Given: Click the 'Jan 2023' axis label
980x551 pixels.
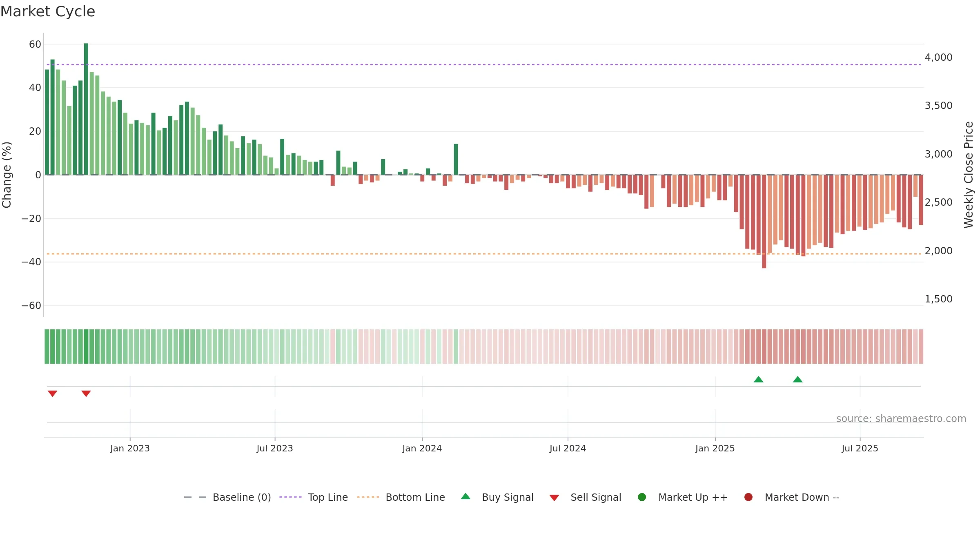Looking at the screenshot, I should coord(130,448).
